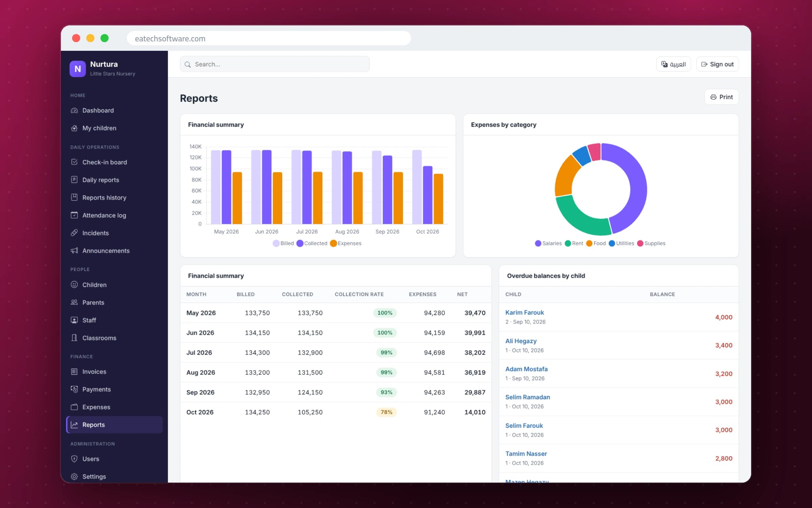Image resolution: width=812 pixels, height=508 pixels.
Task: Open the Announcements section
Action: tap(114, 250)
